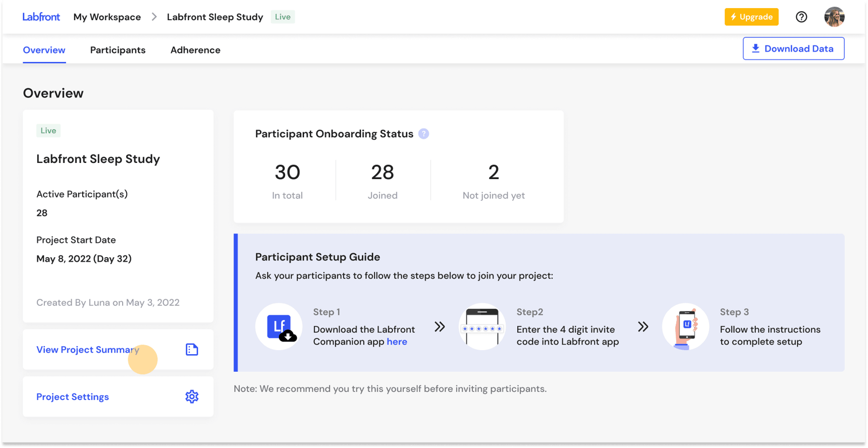Switch to the Participants tab
Screen dimensions: 868x448
tap(118, 50)
